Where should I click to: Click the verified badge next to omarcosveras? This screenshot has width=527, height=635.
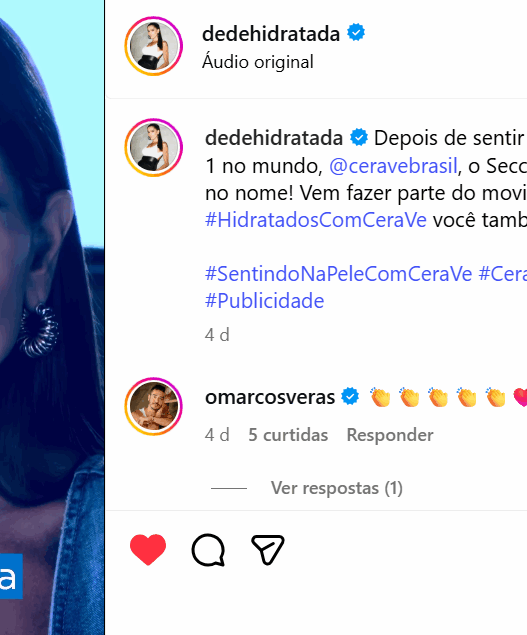[x=350, y=396]
